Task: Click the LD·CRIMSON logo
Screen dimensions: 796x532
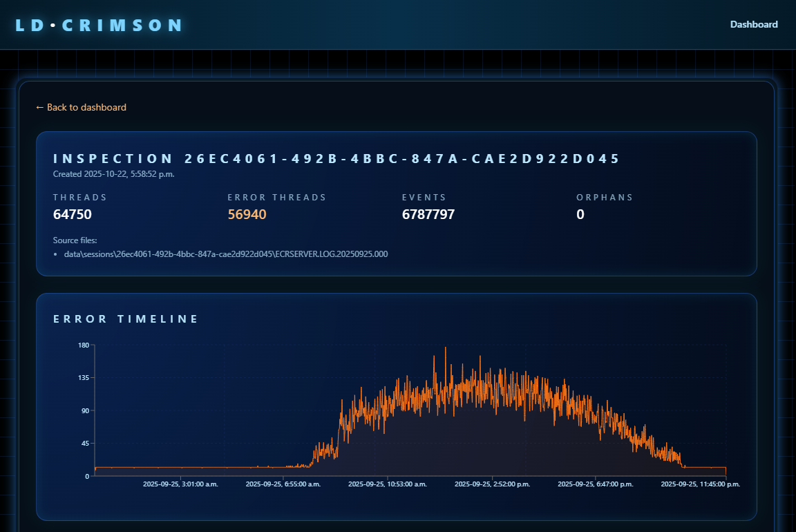Action: tap(99, 26)
